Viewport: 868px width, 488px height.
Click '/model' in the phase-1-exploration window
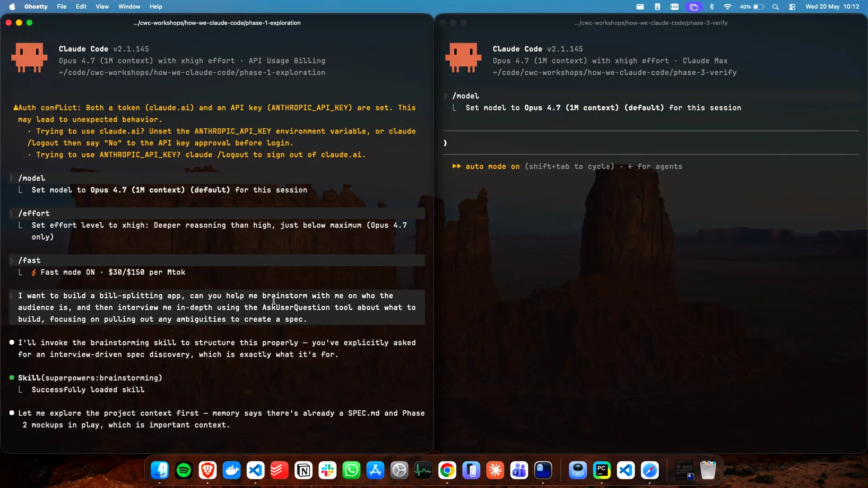pos(32,178)
